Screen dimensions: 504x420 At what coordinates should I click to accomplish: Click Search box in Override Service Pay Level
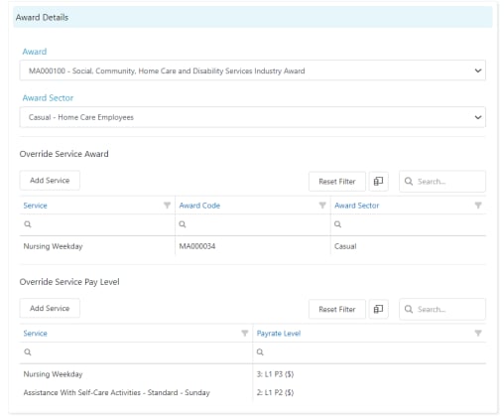pos(442,309)
